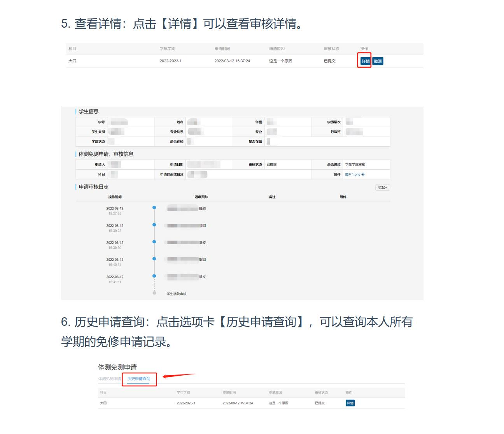Open the 图片1.png attachment link

click(x=352, y=175)
